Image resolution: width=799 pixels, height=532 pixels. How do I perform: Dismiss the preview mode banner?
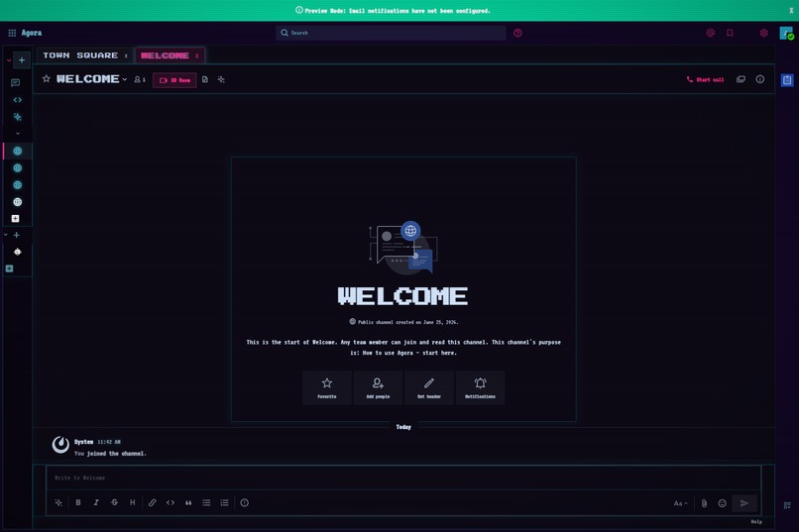tap(791, 10)
